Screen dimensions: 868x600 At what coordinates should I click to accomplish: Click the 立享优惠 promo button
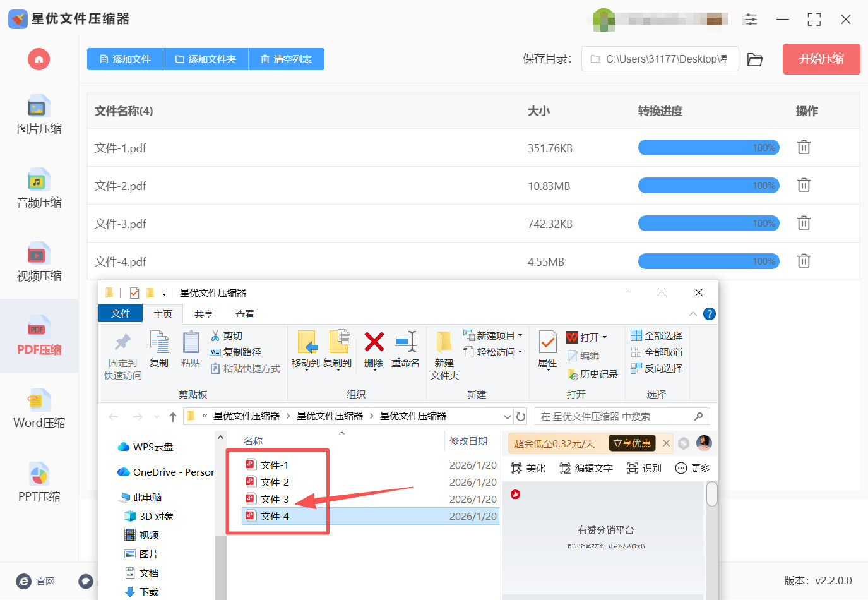click(631, 443)
